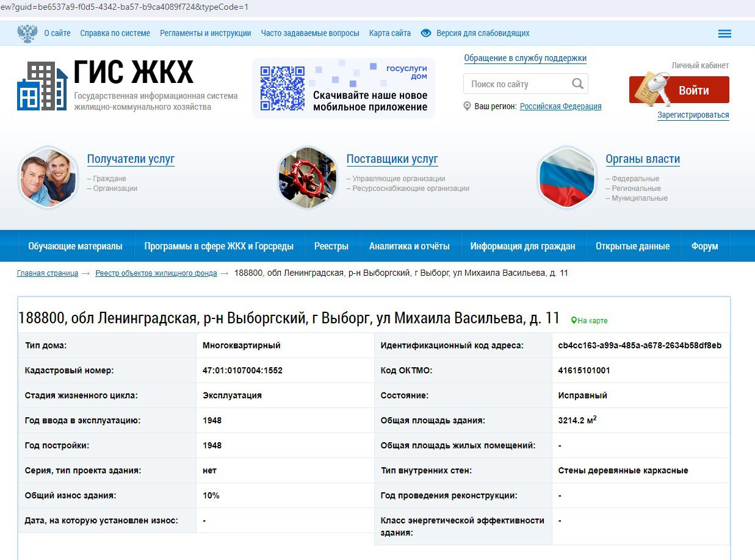
Task: Open Реестр объектов жилищного фонда breadcrumb
Action: coord(156,273)
